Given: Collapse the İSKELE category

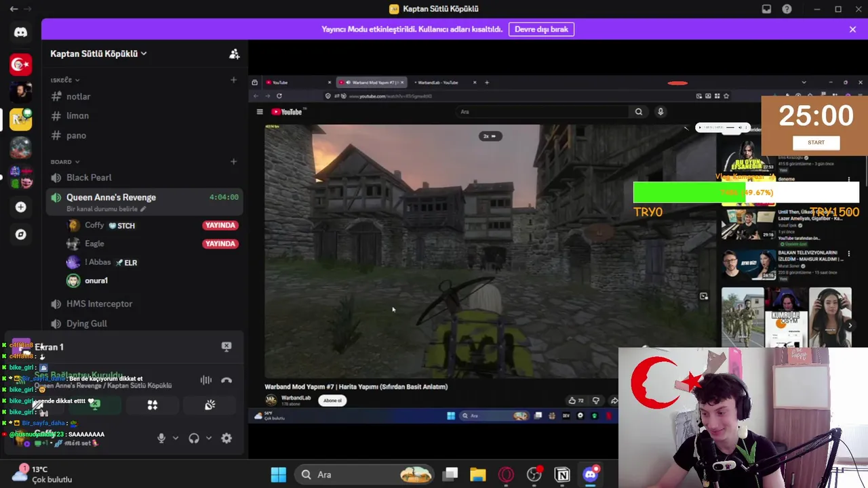Looking at the screenshot, I should coord(65,80).
